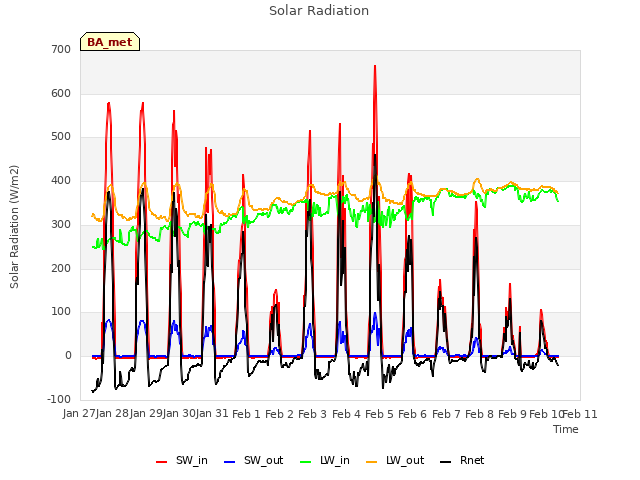The width and height of the screenshot is (640, 480).
Task: Click the BA_met annotation label
Action: pos(110,42)
